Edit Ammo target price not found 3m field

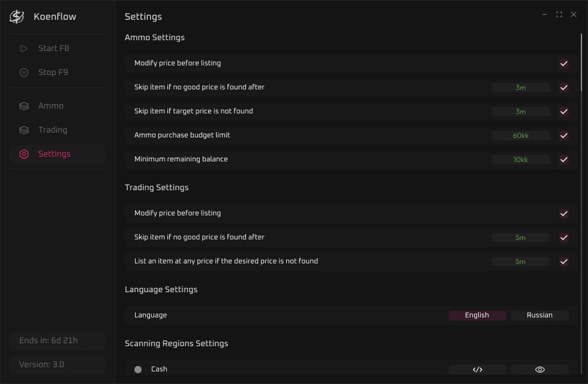(x=521, y=112)
